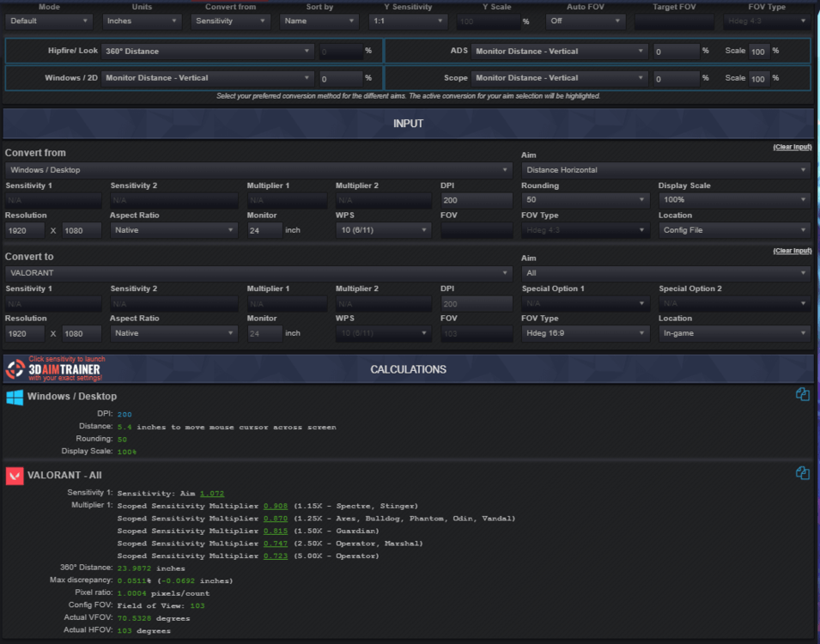Click Convert to resolution width 1920 field
This screenshot has height=644, width=820.
25,334
